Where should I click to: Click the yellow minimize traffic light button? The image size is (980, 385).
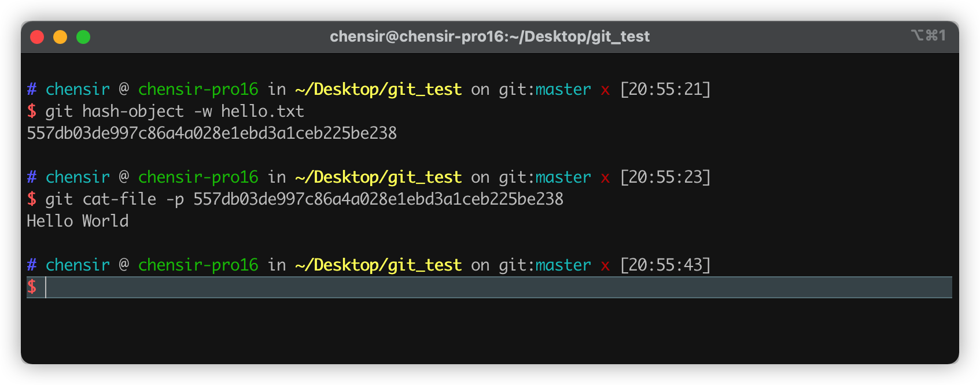60,37
